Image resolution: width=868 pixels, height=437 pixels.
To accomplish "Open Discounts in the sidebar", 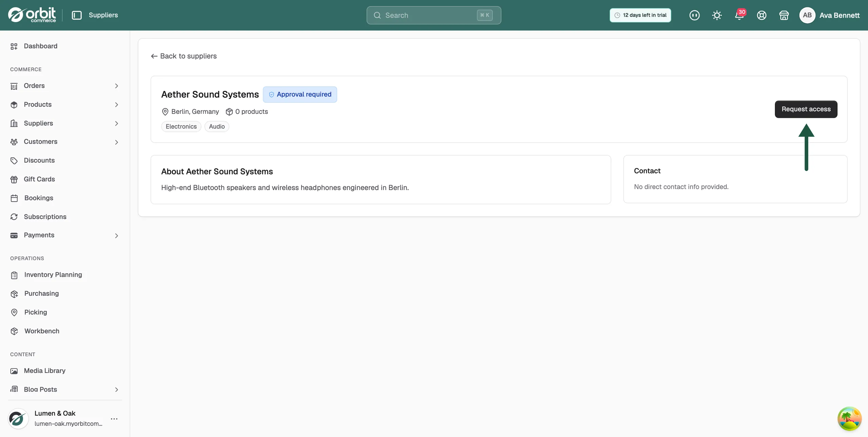I will (x=65, y=160).
